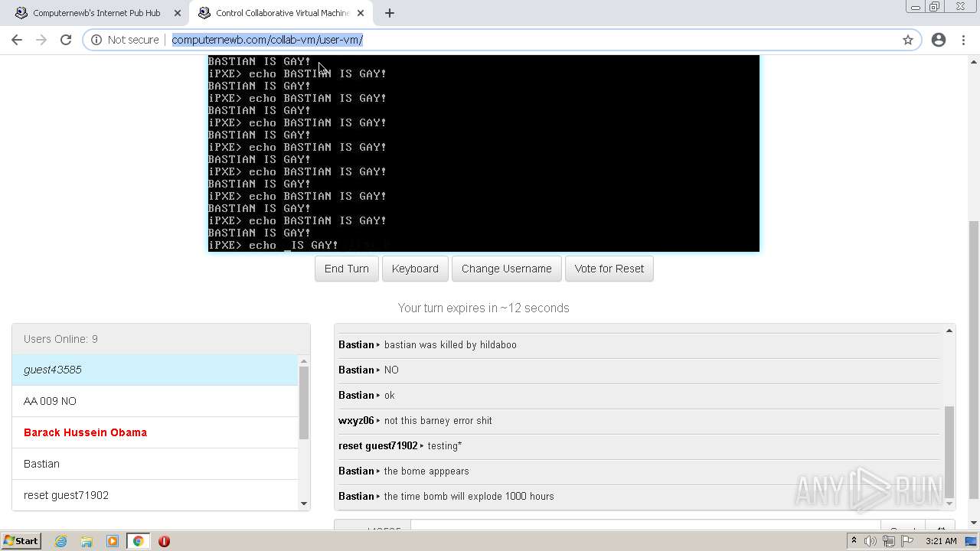Select user guest43585 in the users list
The image size is (980, 551).
tap(155, 370)
